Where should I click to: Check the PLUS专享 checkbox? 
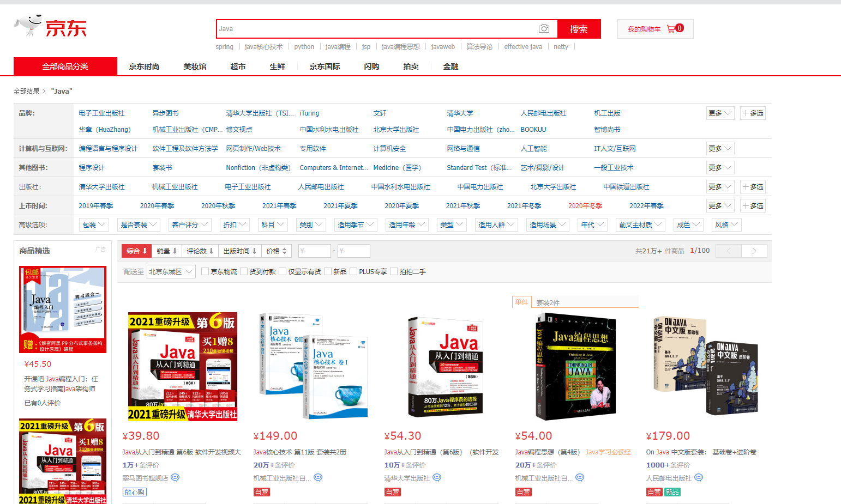(x=353, y=271)
